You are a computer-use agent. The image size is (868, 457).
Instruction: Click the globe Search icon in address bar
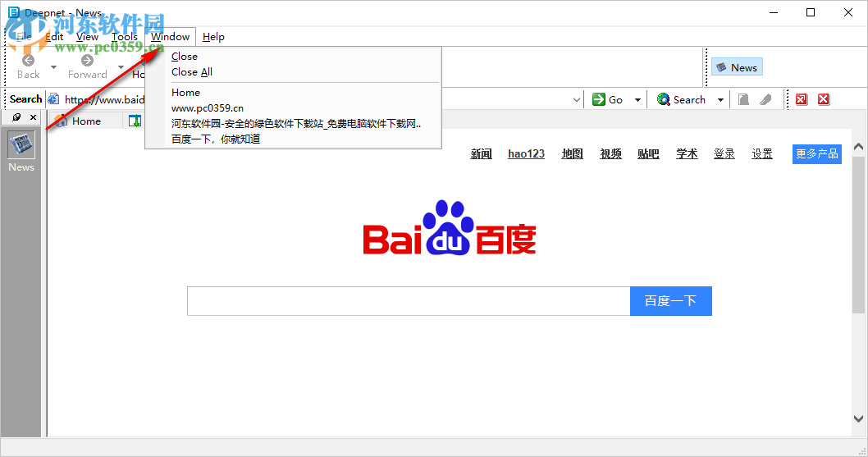[x=663, y=99]
